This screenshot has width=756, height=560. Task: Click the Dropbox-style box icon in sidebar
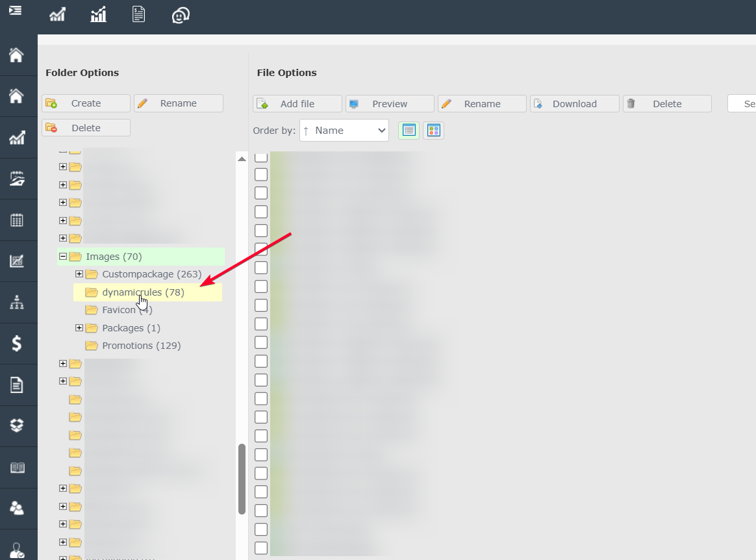point(17,426)
